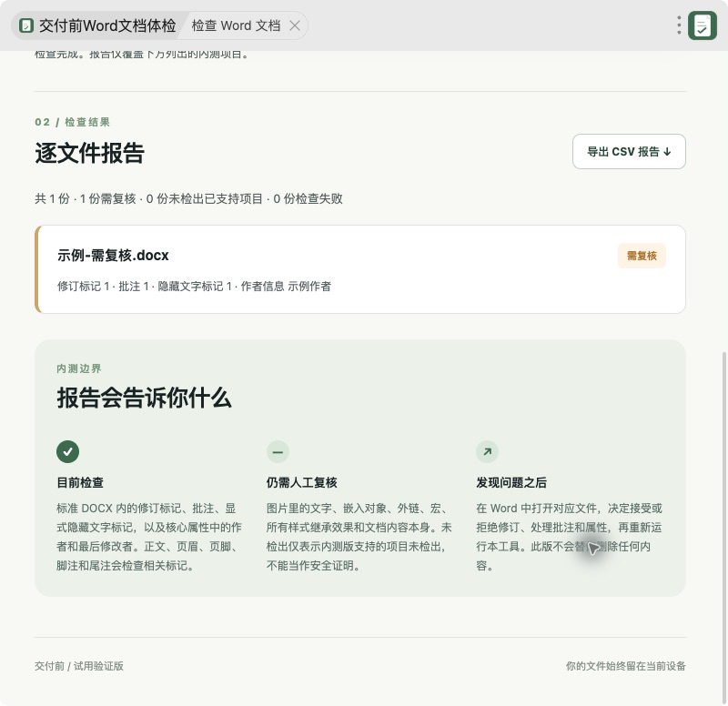Select the 检查 Word 文档 tab
728x706 pixels.
click(x=236, y=25)
